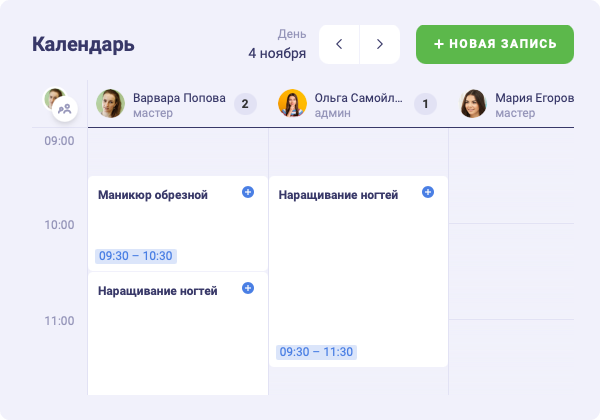Click the 4 ноября date label
The height and width of the screenshot is (420, 600).
(x=277, y=53)
